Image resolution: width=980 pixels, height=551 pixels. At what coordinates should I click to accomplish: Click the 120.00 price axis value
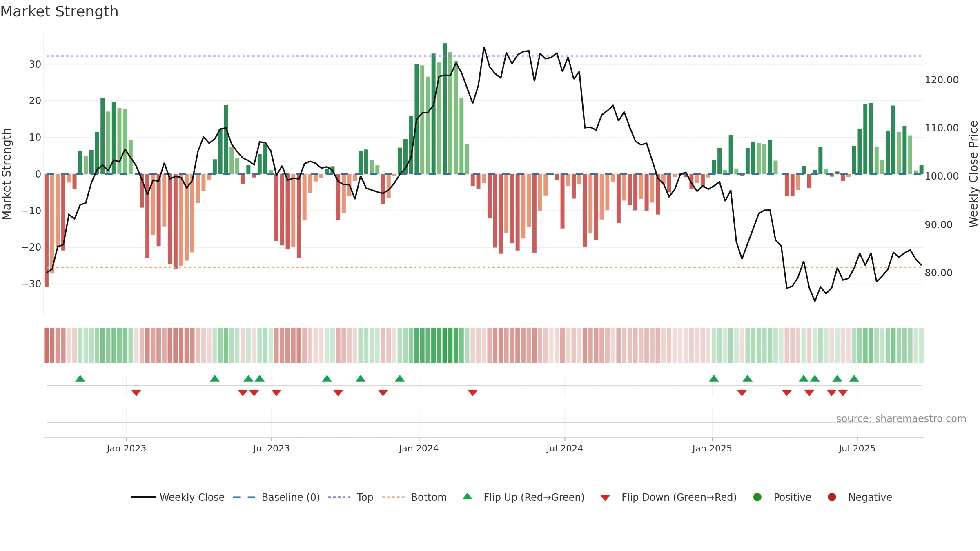(x=942, y=80)
